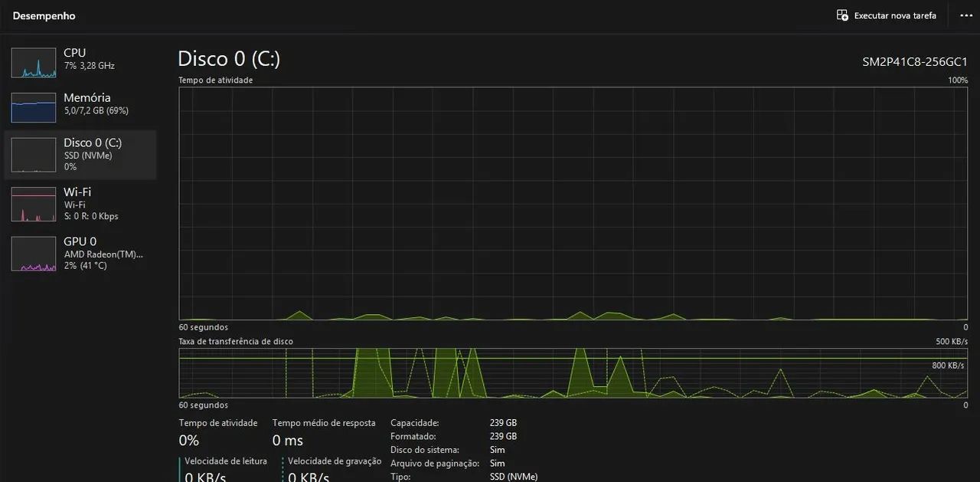The image size is (980, 482).
Task: Click the Executar nova tarefa button text
Action: 894,15
